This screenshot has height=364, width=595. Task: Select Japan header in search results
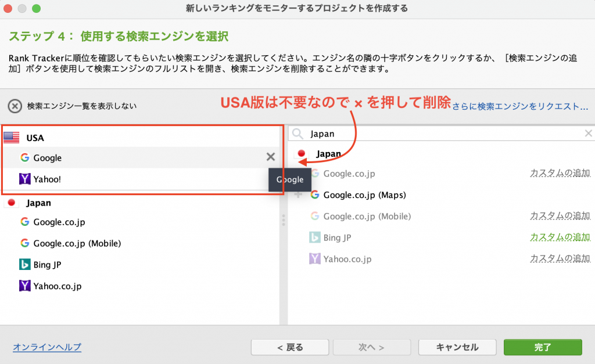coord(442,153)
